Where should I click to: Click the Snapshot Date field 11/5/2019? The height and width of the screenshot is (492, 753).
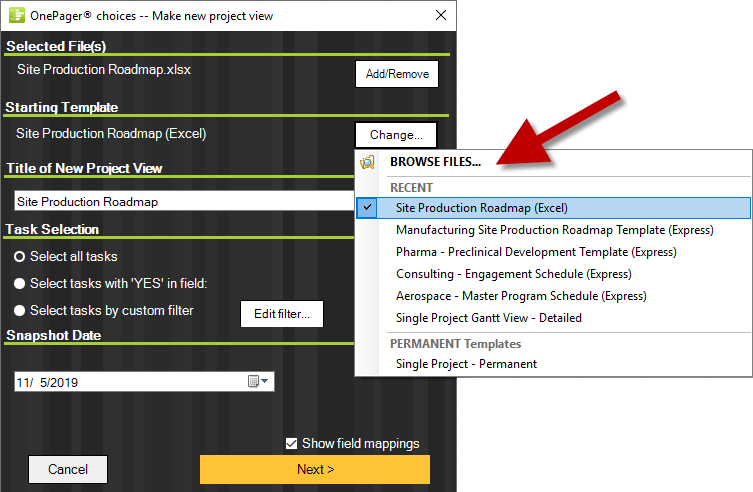click(144, 382)
